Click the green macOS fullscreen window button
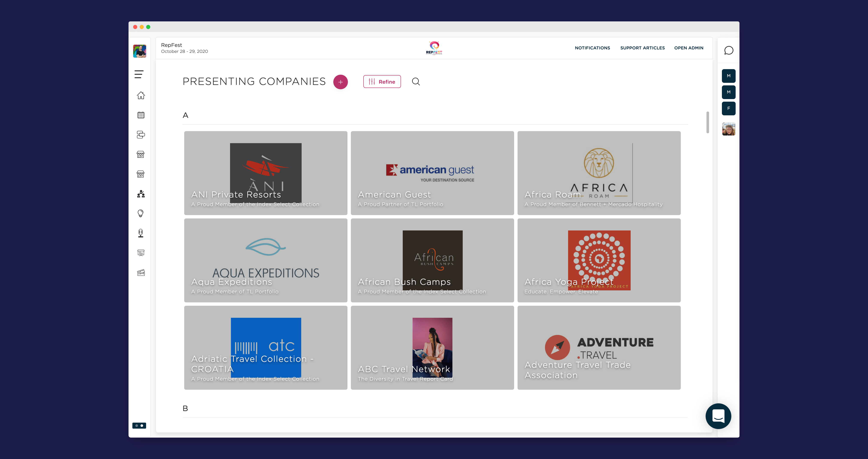Viewport: 868px width, 459px height. (x=148, y=27)
